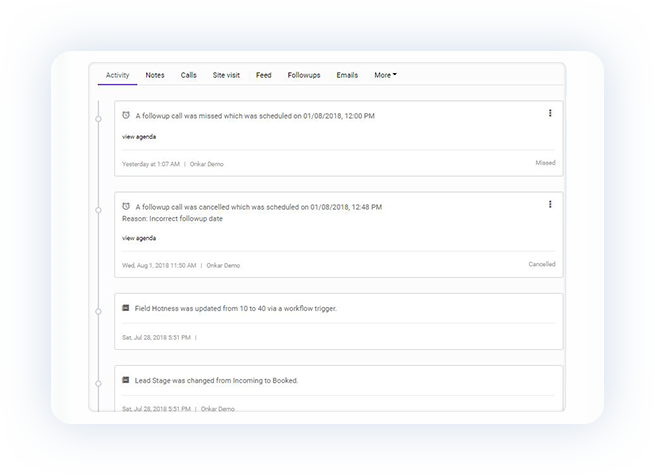Open the Followups tab
Viewport: 655px width, 475px height.
(x=304, y=75)
